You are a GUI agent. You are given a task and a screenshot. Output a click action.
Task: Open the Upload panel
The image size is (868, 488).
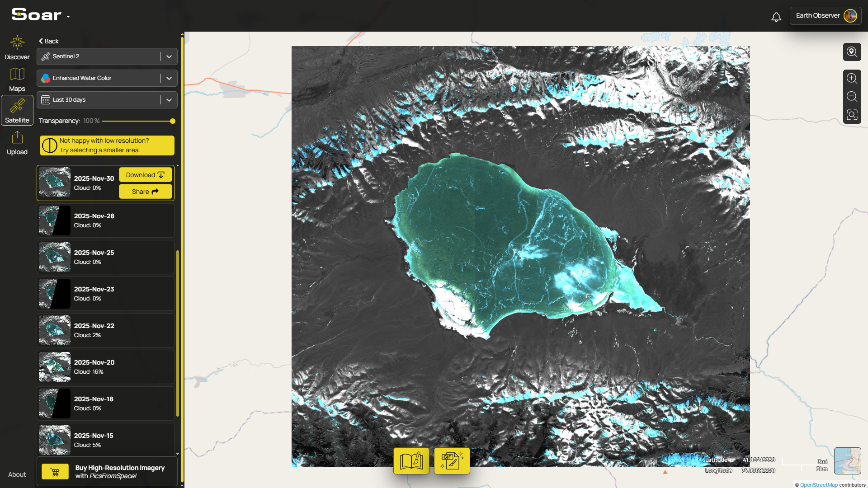(17, 142)
